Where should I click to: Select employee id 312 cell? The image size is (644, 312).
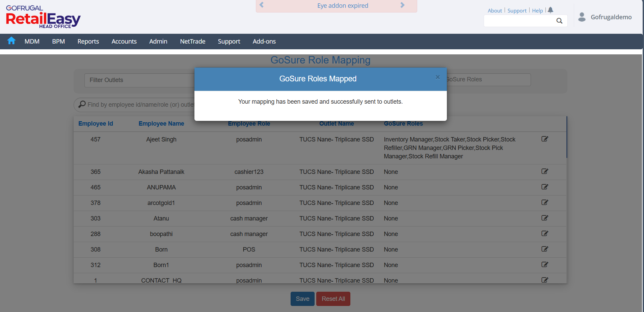(x=96, y=265)
